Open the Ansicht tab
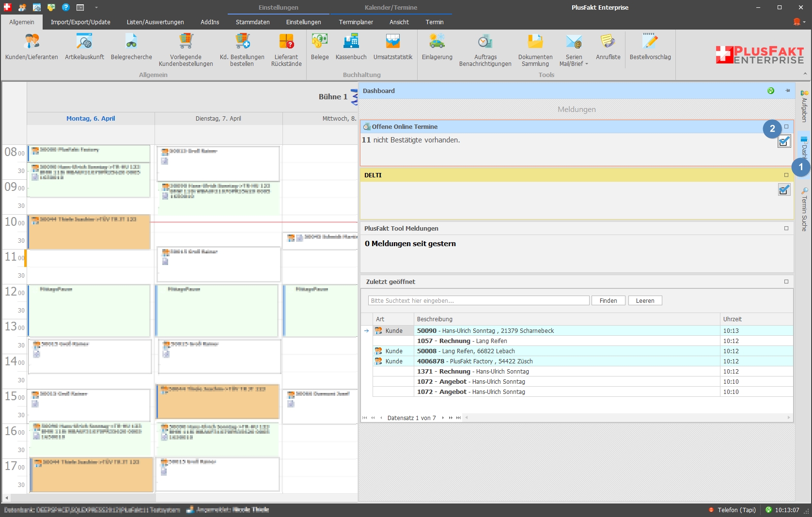Image resolution: width=812 pixels, height=517 pixels. tap(399, 22)
